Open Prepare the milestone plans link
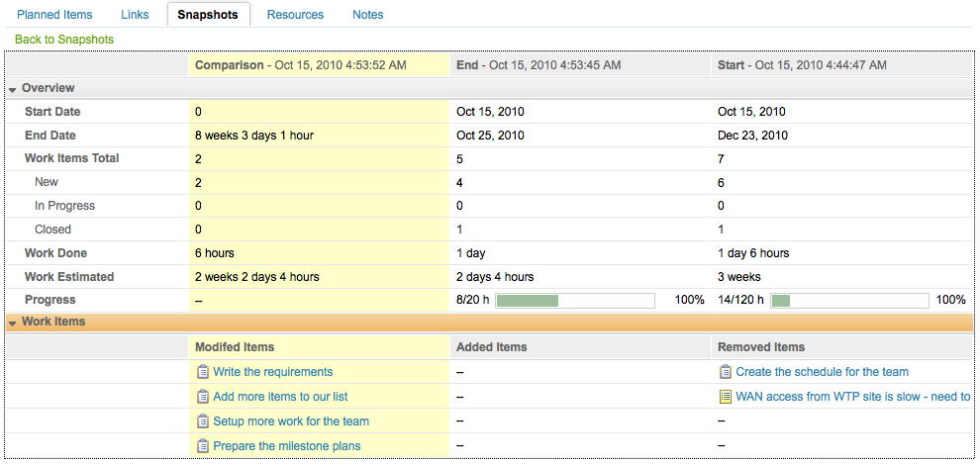 [x=287, y=446]
